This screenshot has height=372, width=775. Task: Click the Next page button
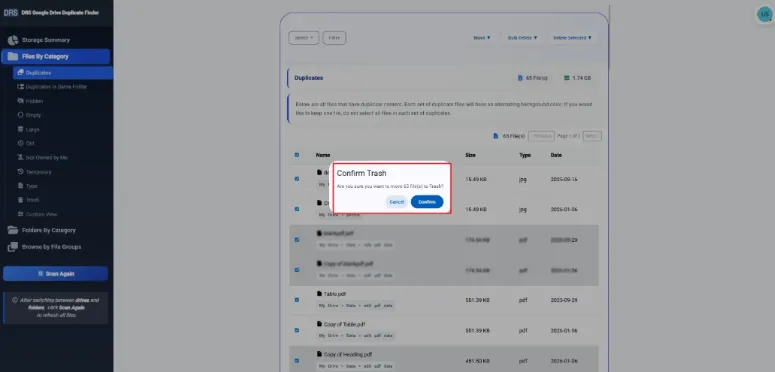point(592,136)
